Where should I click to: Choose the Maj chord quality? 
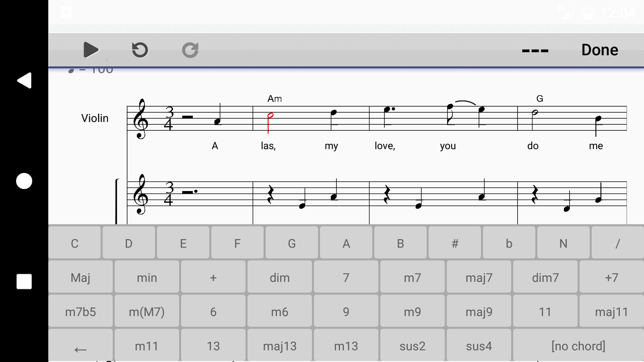80,277
